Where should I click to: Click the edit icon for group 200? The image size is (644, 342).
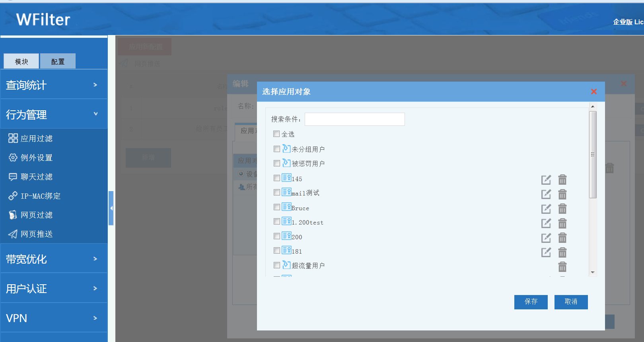(546, 238)
